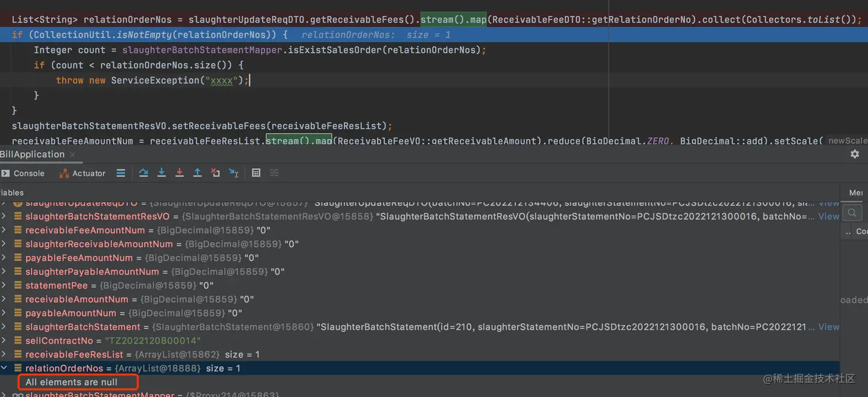868x397 pixels.
Task: Open the Evaluate Expression calculator icon
Action: pos(256,173)
